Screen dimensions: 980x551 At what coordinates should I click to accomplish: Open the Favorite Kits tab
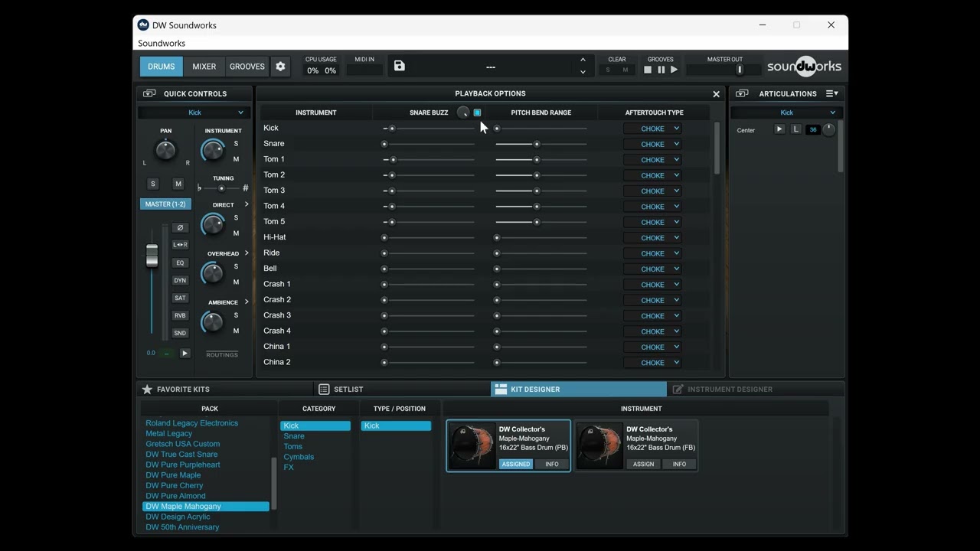click(x=225, y=390)
